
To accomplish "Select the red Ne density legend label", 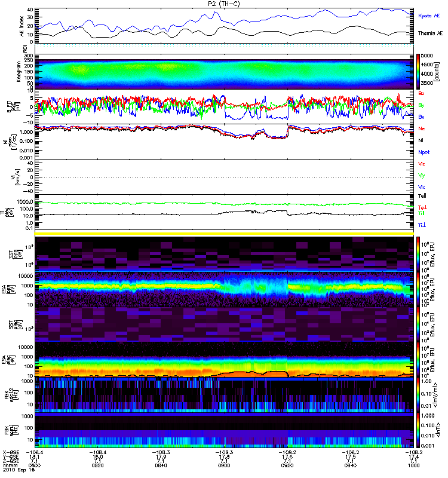I will [x=422, y=128].
